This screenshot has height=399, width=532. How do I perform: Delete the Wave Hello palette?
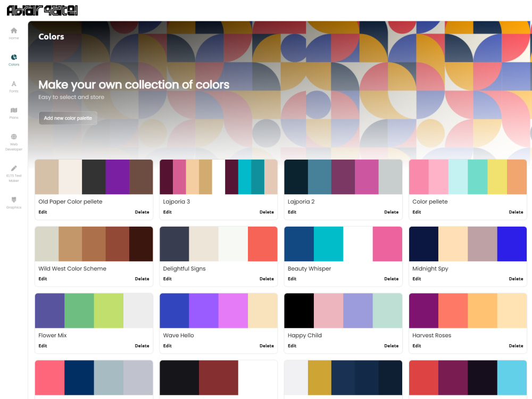point(267,346)
